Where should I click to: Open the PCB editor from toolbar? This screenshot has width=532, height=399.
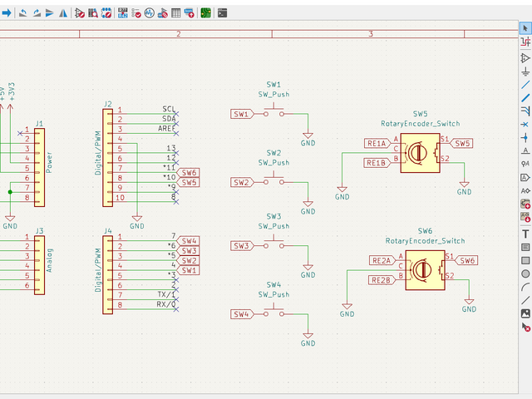click(x=204, y=13)
